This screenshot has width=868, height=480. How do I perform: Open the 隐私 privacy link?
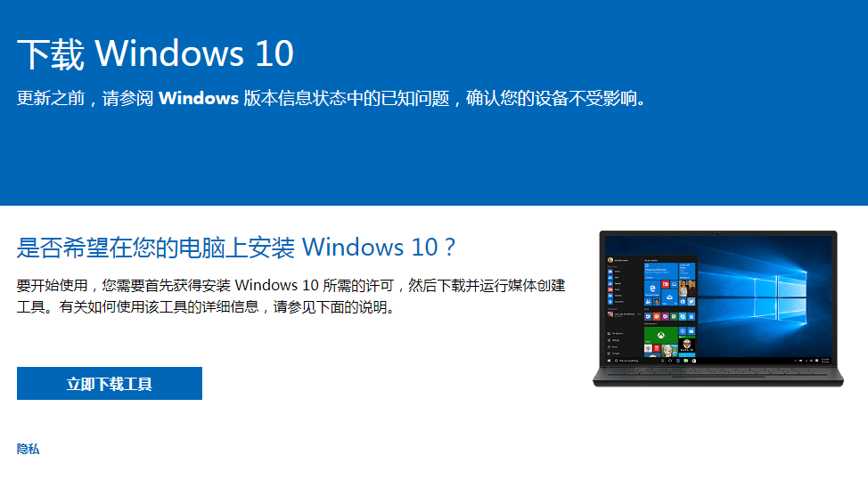28,449
